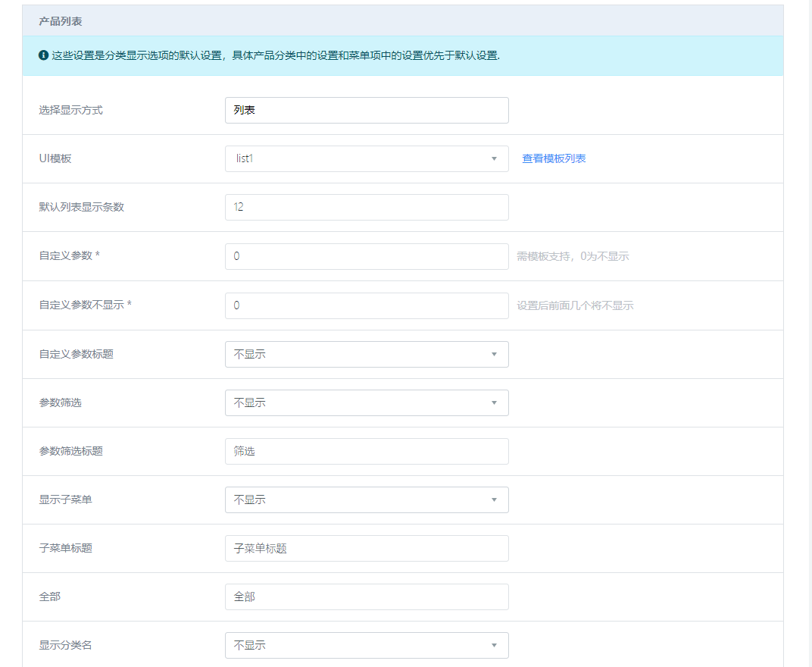Focus the 子菜单标题 text input
812x667 pixels.
tap(367, 548)
